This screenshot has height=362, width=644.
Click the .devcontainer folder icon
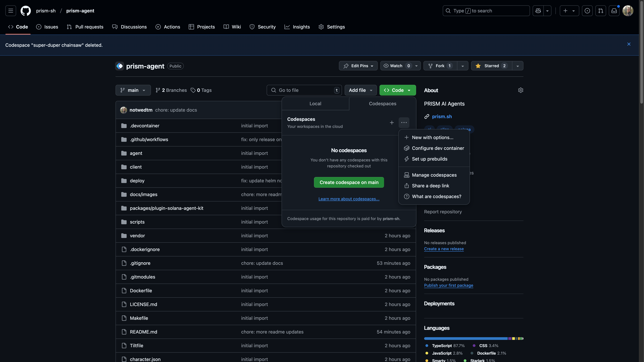pyautogui.click(x=124, y=126)
